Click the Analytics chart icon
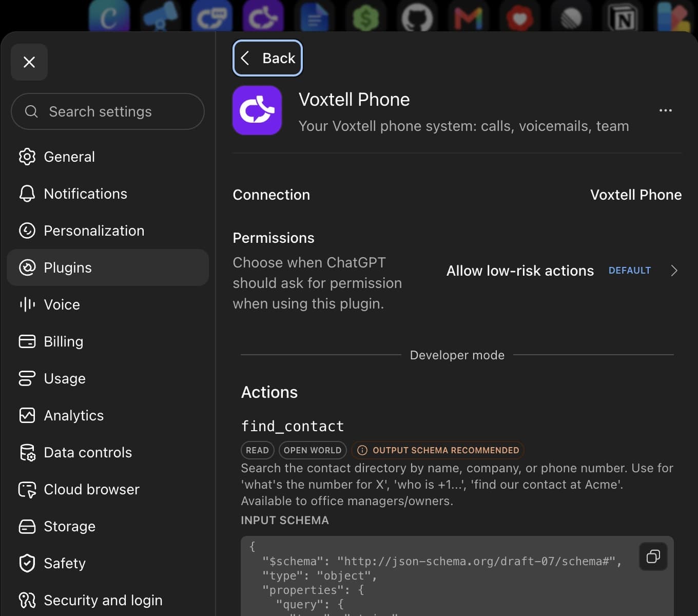 tap(27, 415)
